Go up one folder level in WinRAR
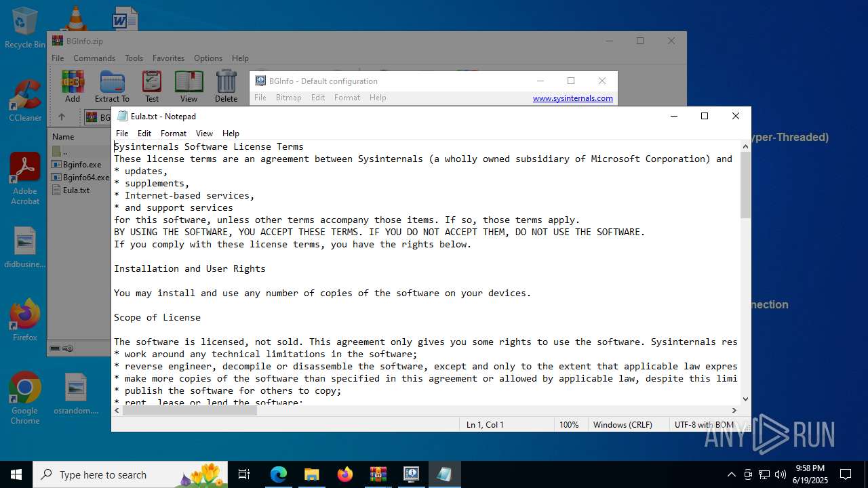Image resolution: width=868 pixels, height=488 pixels. [x=61, y=117]
